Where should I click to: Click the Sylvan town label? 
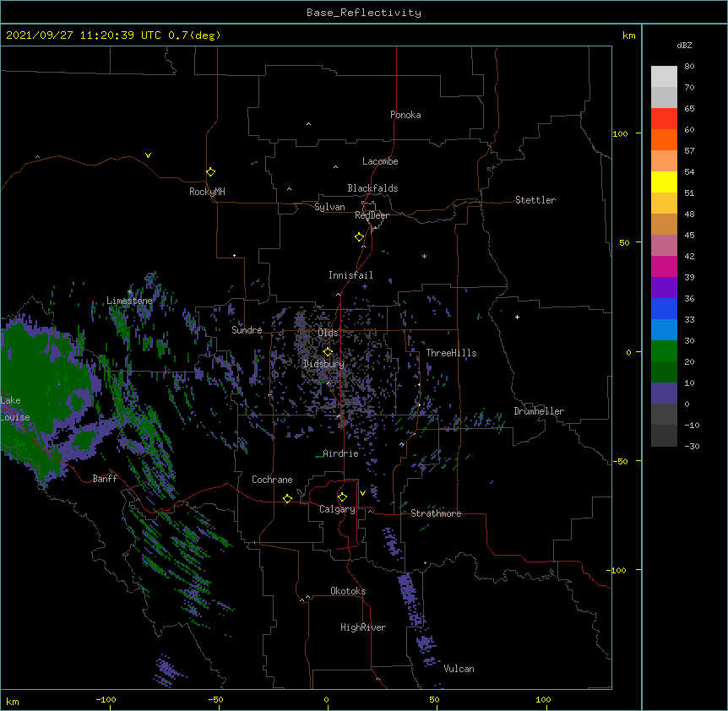329,207
